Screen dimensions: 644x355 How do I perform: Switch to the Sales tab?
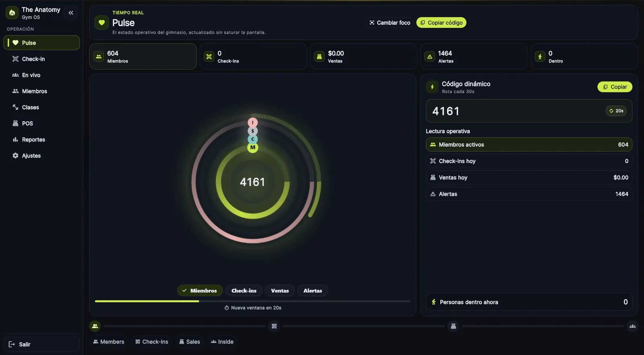click(190, 342)
